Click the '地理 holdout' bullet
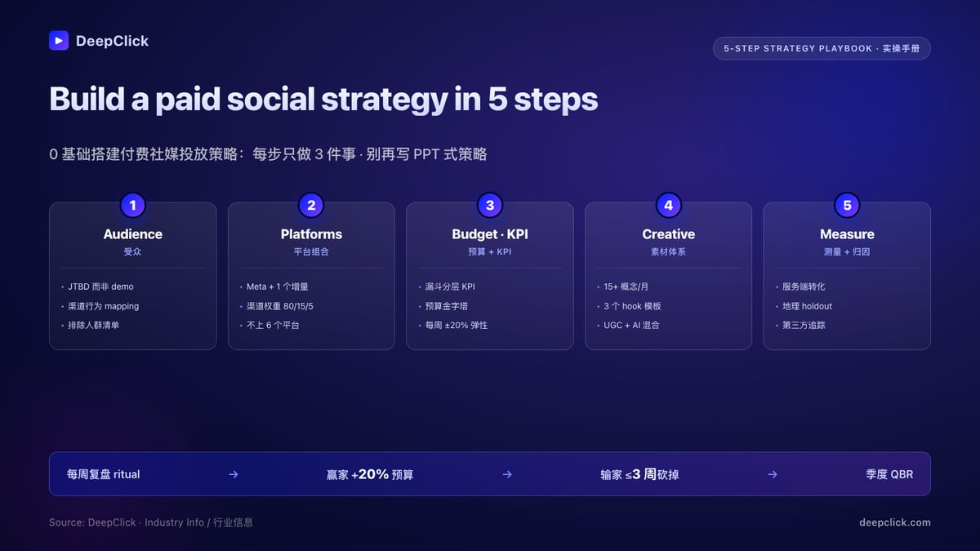 [x=807, y=306]
